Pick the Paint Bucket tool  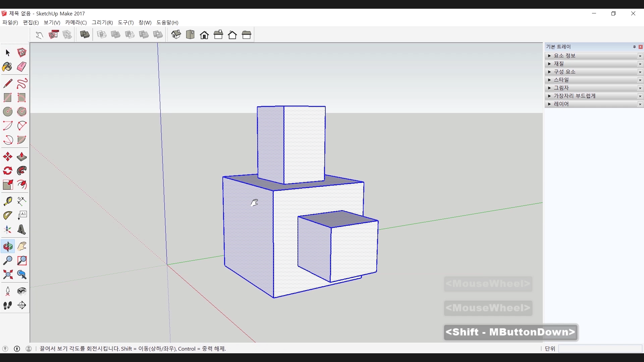click(x=7, y=67)
